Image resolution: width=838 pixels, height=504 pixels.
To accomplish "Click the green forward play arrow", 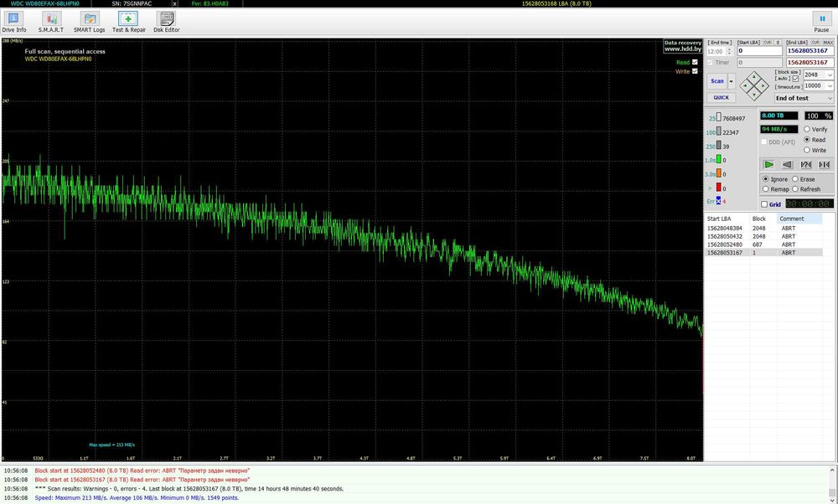I will (x=768, y=165).
